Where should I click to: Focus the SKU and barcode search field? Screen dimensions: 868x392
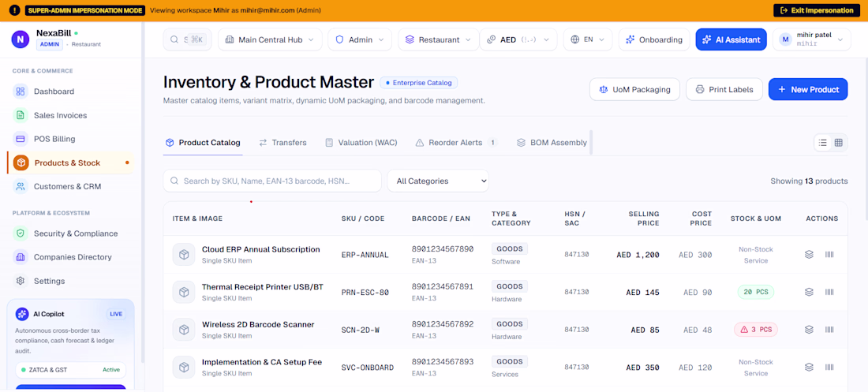coord(272,181)
